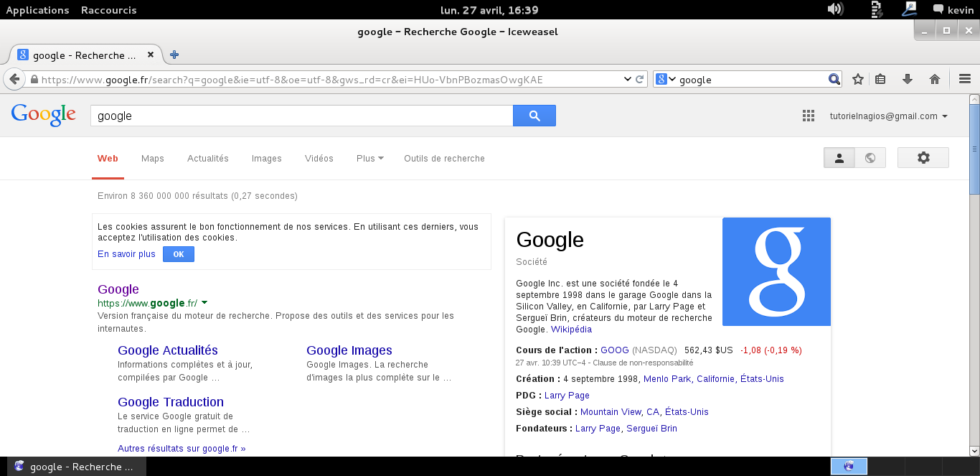Open a new tab with the plus icon
Image resolution: width=980 pixels, height=476 pixels.
[174, 55]
